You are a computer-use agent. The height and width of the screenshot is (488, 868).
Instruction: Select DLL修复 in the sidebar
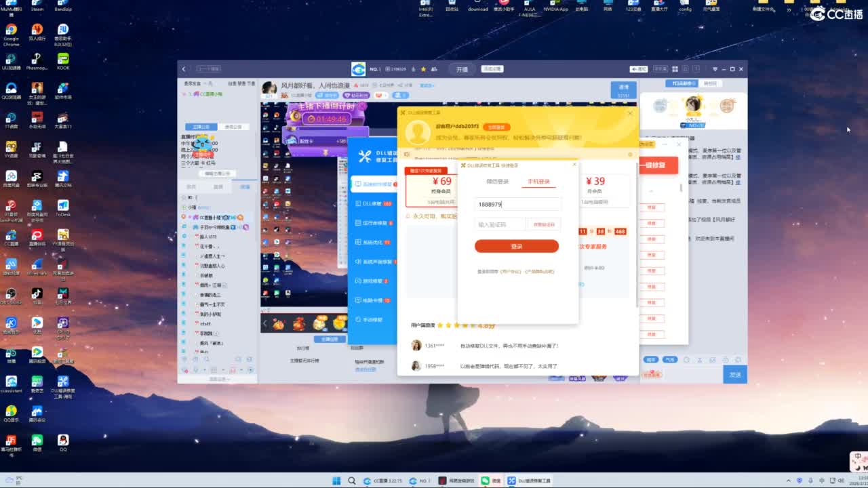(x=374, y=203)
